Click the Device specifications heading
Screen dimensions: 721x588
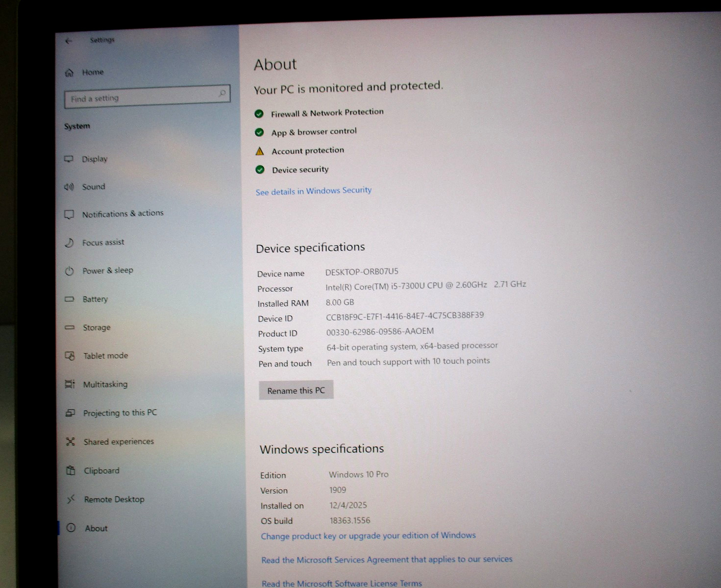tap(310, 247)
